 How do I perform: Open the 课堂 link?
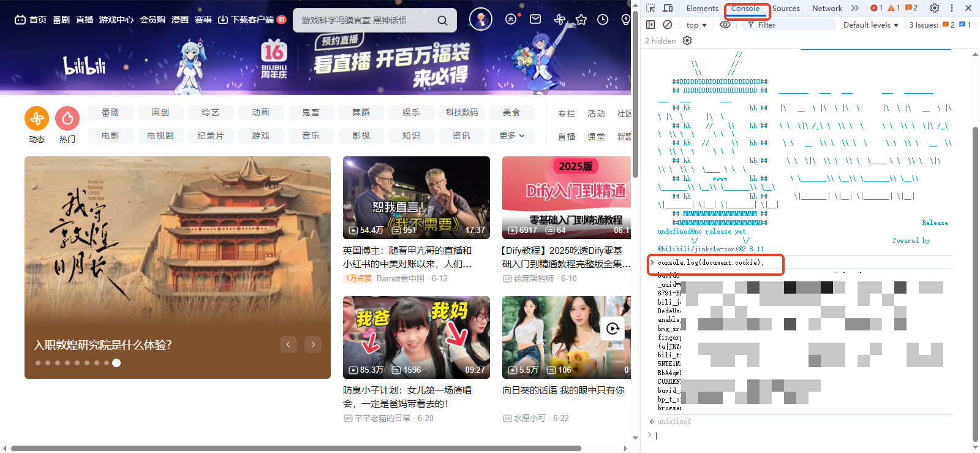596,137
